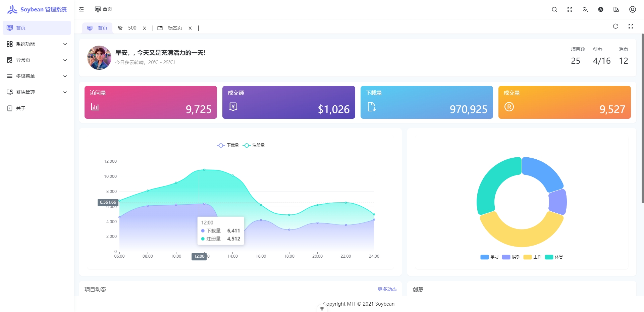Screen dimensions: 644x312
Task: Click the 成交额 $1,026 card
Action: pyautogui.click(x=289, y=102)
